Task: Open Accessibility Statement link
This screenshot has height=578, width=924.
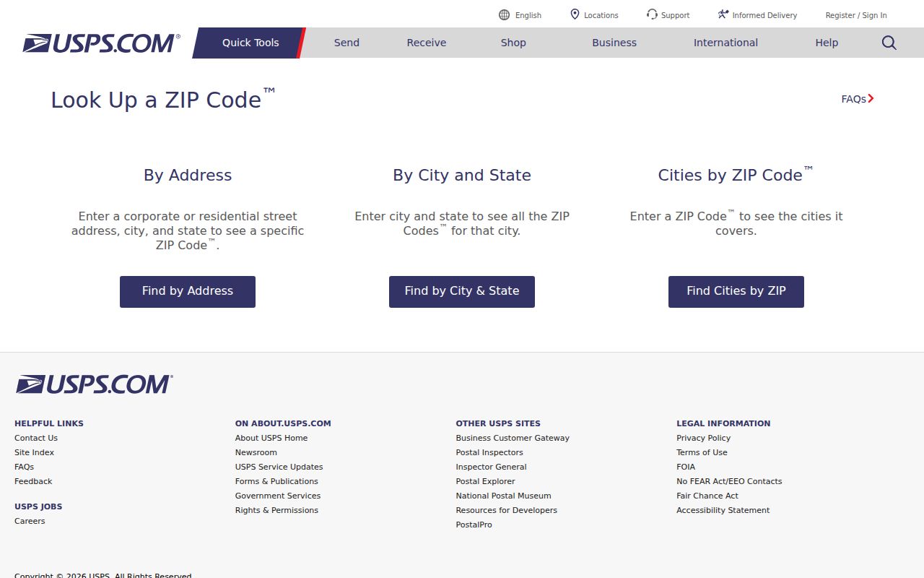Action: point(723,510)
